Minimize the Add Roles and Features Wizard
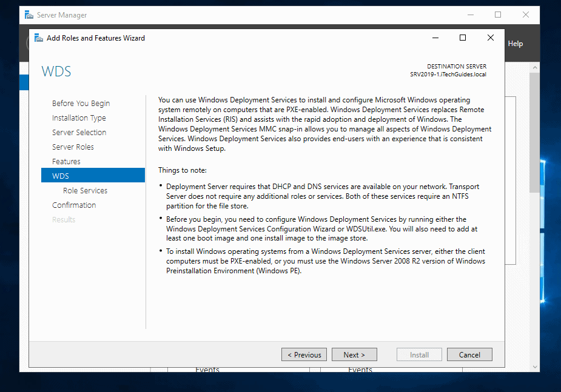This screenshot has width=561, height=392. coord(435,38)
